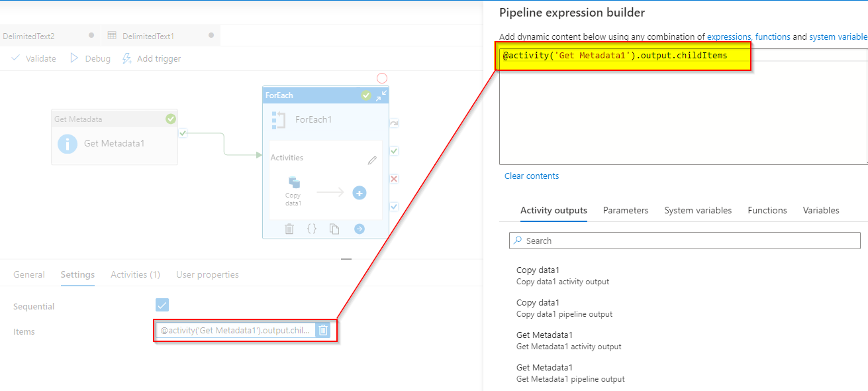The width and height of the screenshot is (868, 391).
Task: Click Get Metadata success output connector
Action: (183, 133)
